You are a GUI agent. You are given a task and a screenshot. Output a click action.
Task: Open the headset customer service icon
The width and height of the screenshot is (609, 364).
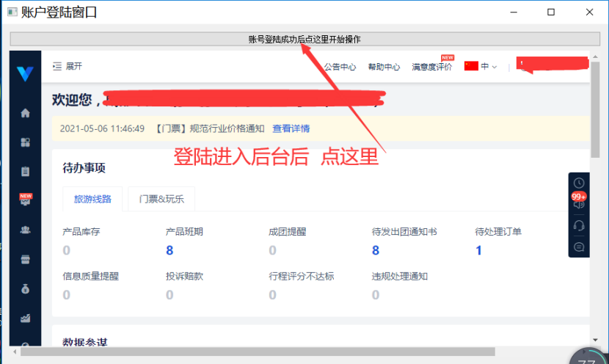click(x=579, y=225)
